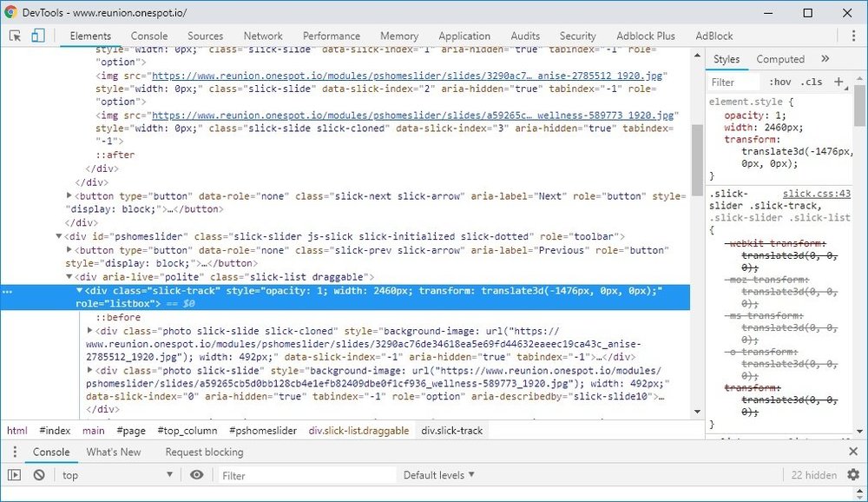This screenshot has height=502, width=868.
Task: Click #page breadcrumb item
Action: pos(131,431)
